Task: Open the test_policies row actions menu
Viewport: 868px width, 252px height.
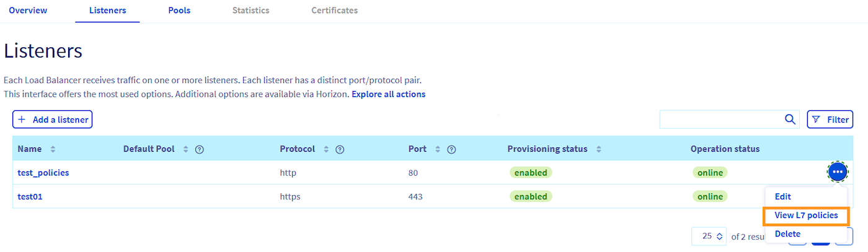Action: (x=837, y=172)
